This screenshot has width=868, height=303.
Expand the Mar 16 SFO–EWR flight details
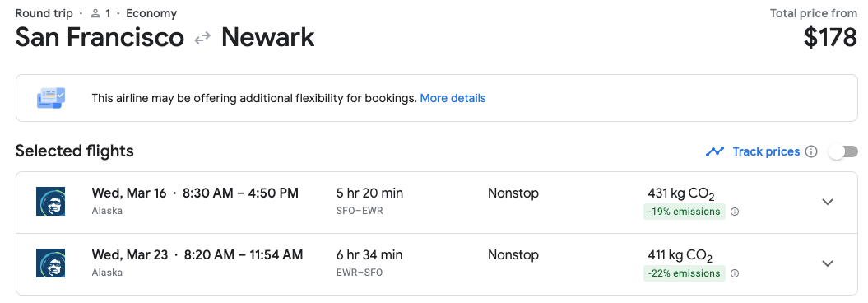tap(828, 202)
